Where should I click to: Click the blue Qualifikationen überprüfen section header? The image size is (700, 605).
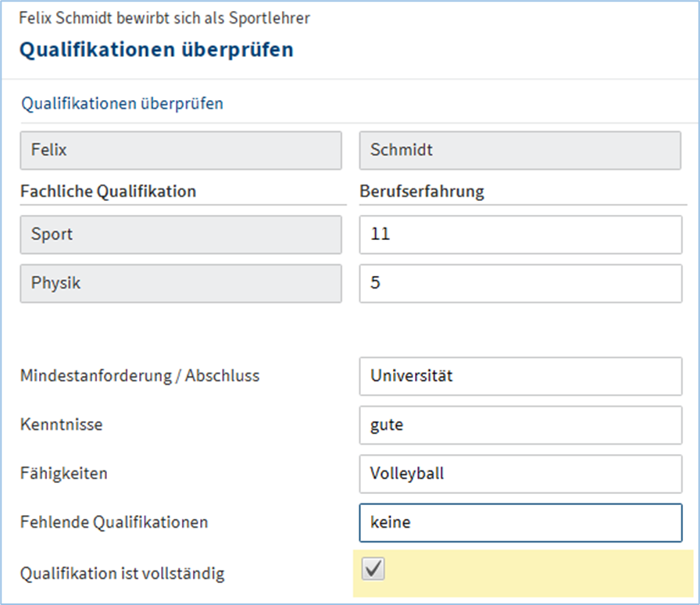coord(122,103)
